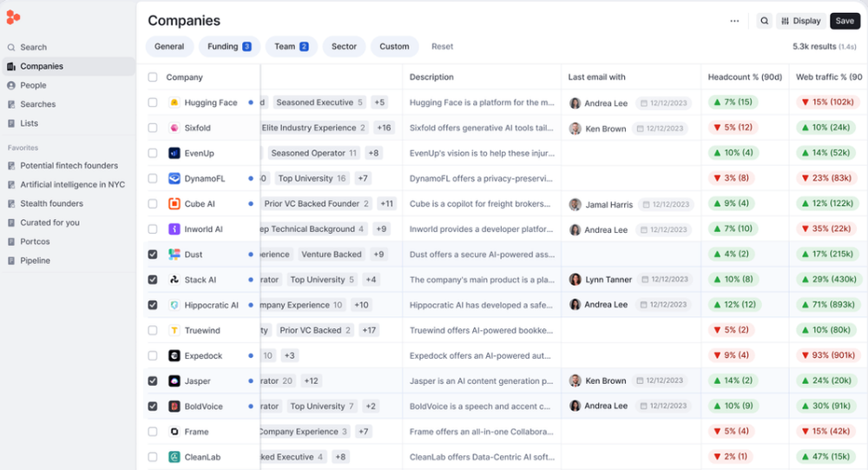This screenshot has width=868, height=470.
Task: Click the Pipeline list icon in Favorites
Action: click(x=11, y=261)
